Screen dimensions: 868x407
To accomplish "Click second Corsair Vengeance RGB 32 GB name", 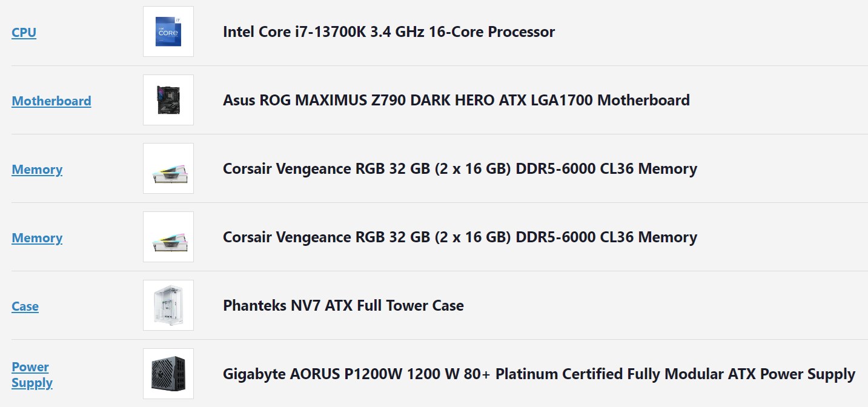I will [x=460, y=237].
